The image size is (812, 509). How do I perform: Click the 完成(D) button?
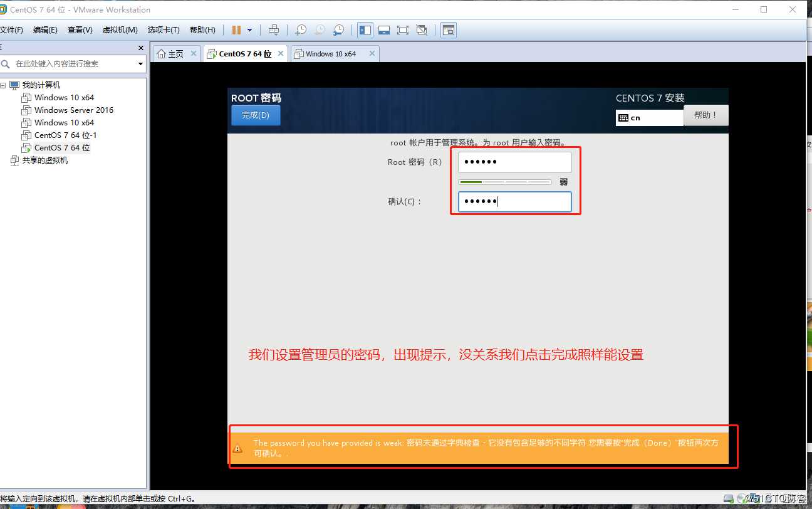(256, 115)
